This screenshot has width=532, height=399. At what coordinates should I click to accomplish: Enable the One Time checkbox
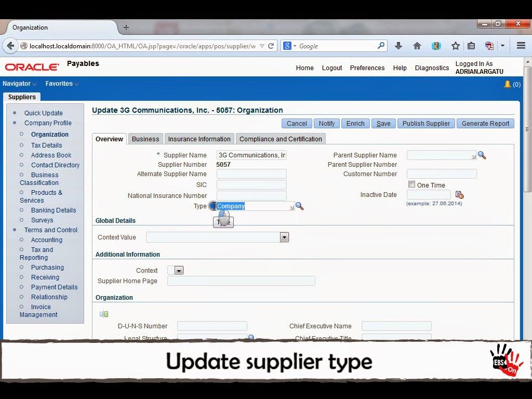[411, 184]
